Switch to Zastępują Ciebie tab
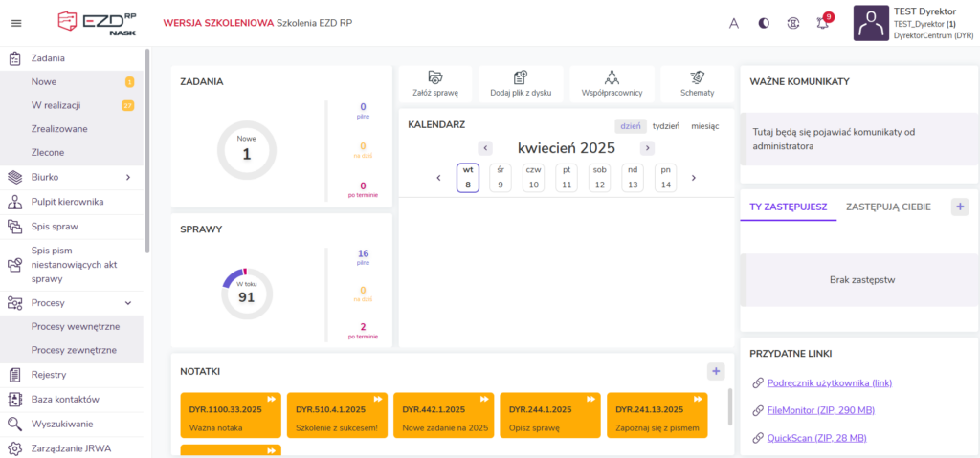Viewport: 980px width, 458px height. (x=888, y=207)
